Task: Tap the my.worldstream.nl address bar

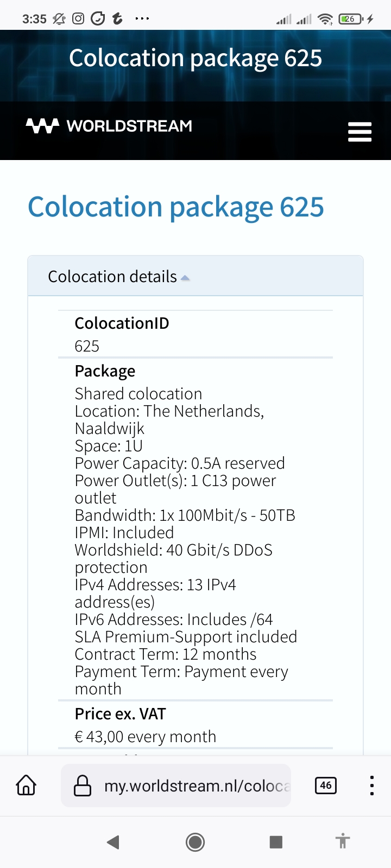Action: tap(197, 786)
